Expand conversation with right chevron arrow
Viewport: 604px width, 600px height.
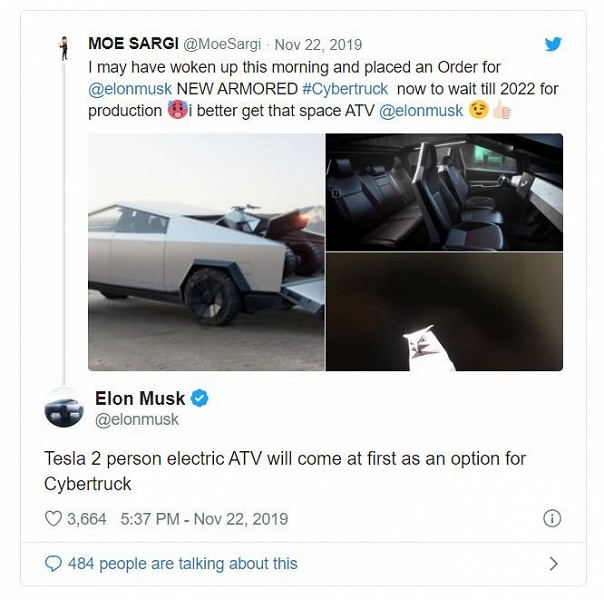(x=553, y=564)
